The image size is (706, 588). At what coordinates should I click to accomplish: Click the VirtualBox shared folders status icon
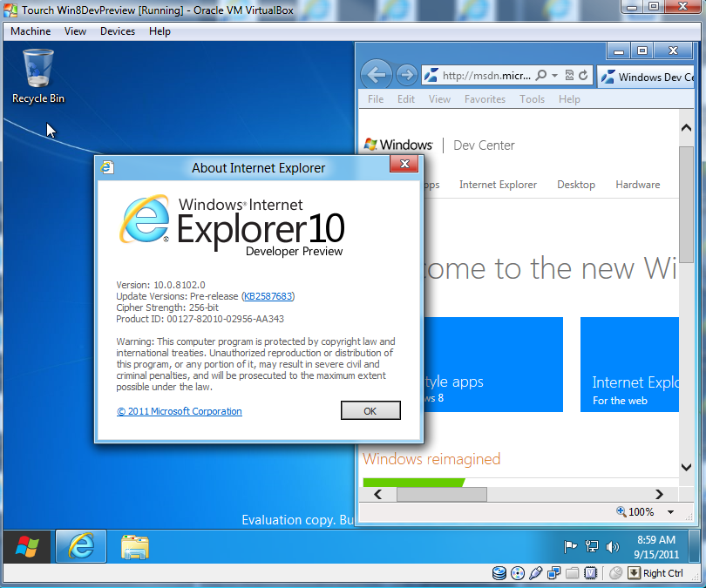click(573, 573)
